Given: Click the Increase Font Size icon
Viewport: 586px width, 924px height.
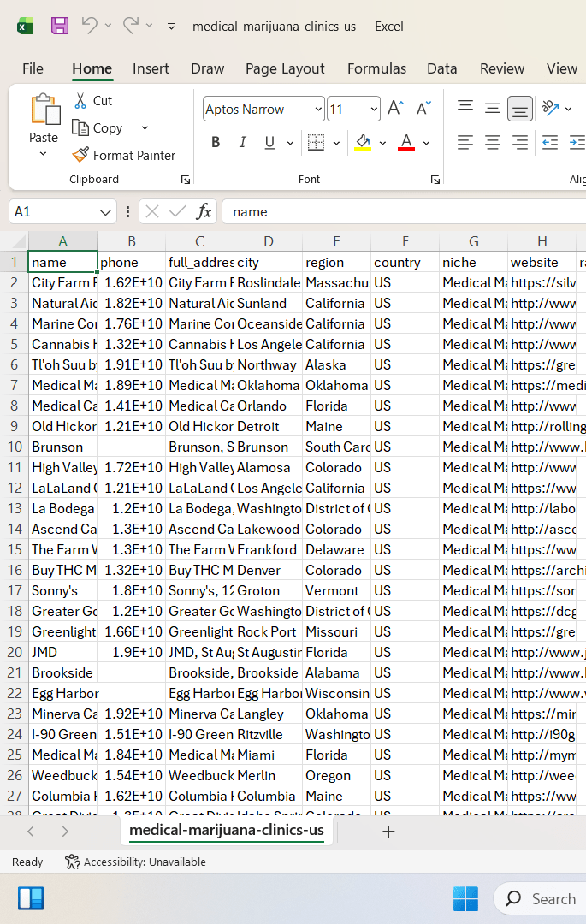Looking at the screenshot, I should click(396, 109).
